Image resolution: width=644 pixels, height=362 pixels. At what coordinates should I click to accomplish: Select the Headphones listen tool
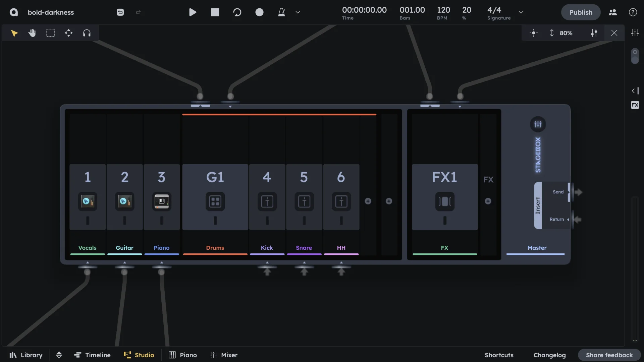pyautogui.click(x=87, y=33)
